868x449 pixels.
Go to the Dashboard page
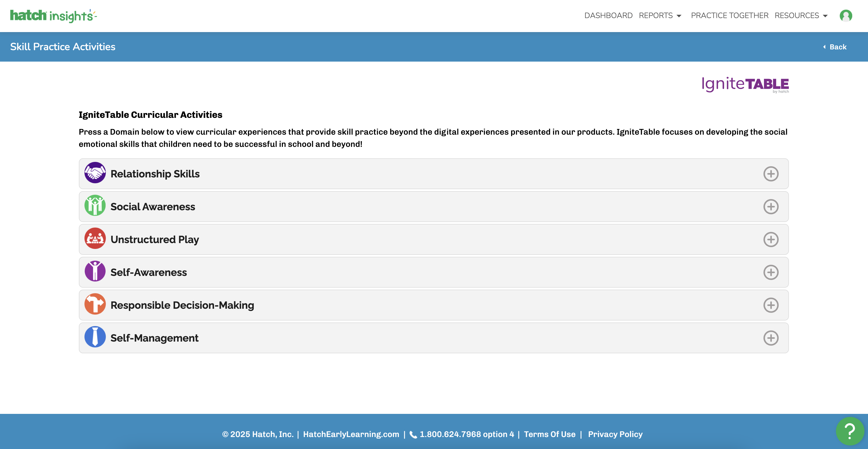coord(608,16)
